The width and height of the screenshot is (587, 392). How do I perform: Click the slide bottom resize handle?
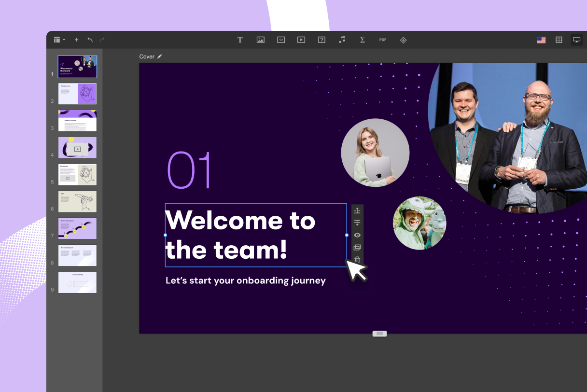379,334
